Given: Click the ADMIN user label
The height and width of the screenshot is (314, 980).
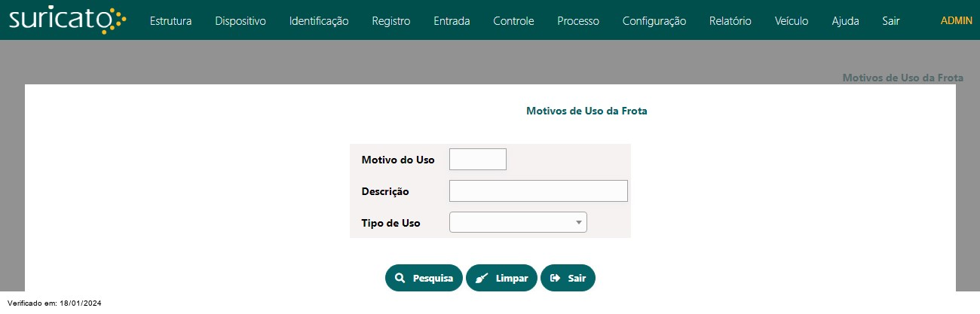Looking at the screenshot, I should (x=957, y=21).
